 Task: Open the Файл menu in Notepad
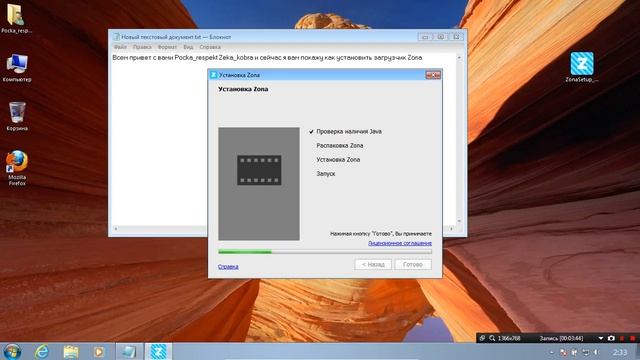tap(120, 47)
